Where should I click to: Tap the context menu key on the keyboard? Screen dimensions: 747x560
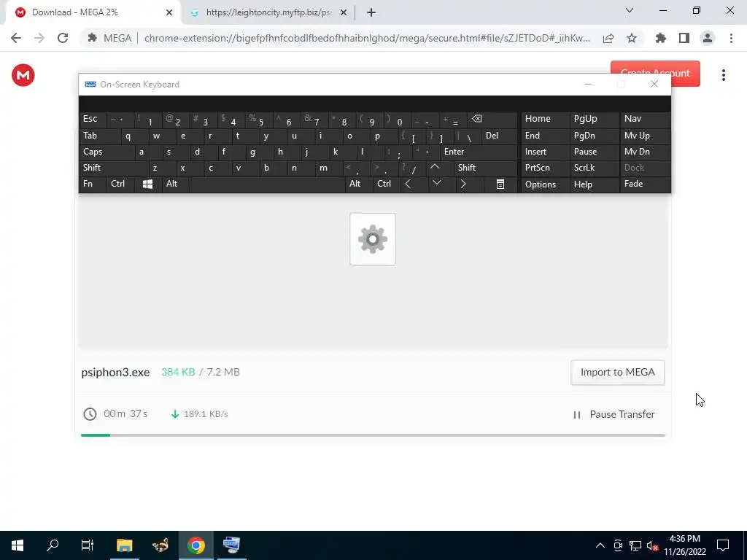coord(500,184)
